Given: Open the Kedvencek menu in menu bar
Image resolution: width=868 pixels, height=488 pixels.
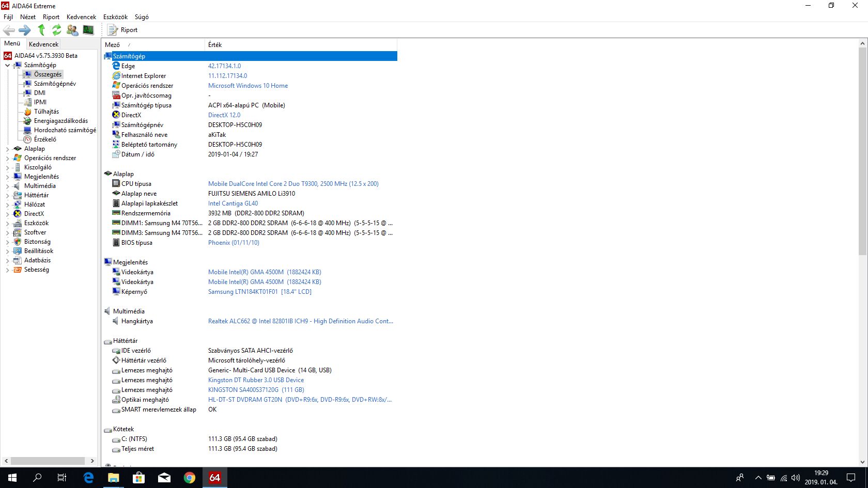Looking at the screenshot, I should (x=81, y=17).
